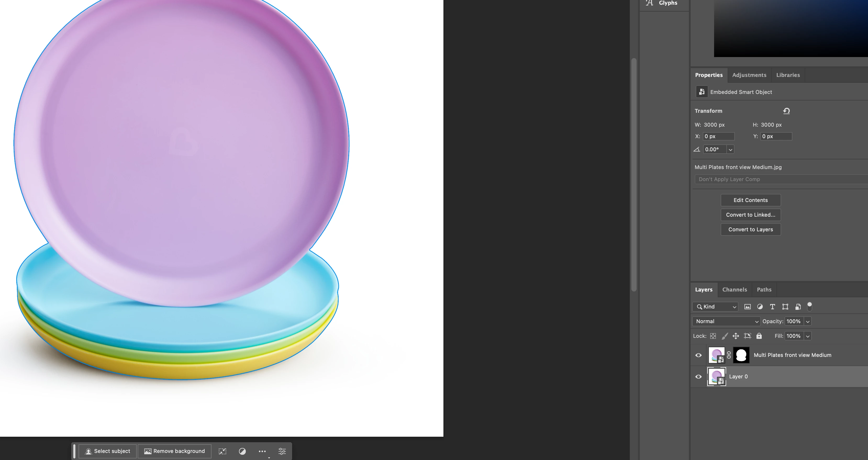Screen dimensions: 868x460
Task: Open the Normal blend mode dropdown
Action: point(726,321)
